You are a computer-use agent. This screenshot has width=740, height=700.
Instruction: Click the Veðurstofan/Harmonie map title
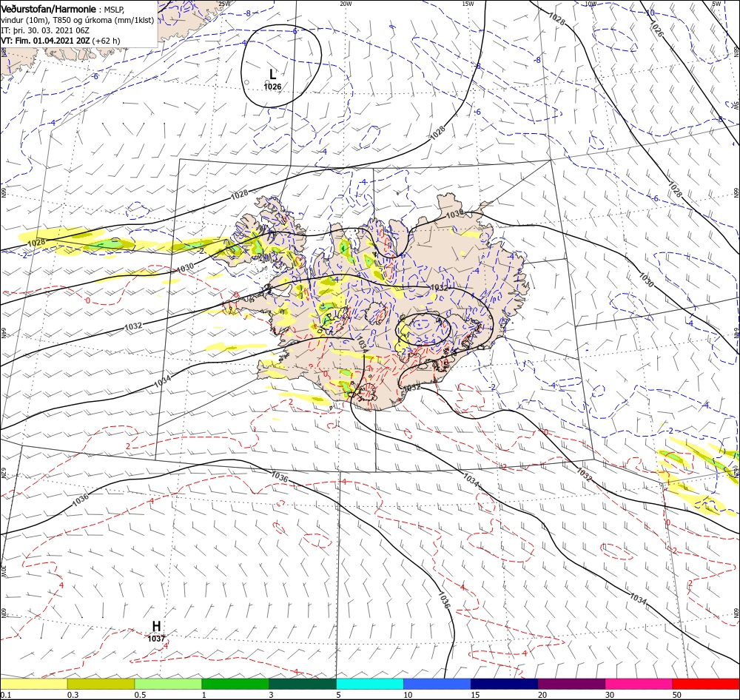pos(50,10)
